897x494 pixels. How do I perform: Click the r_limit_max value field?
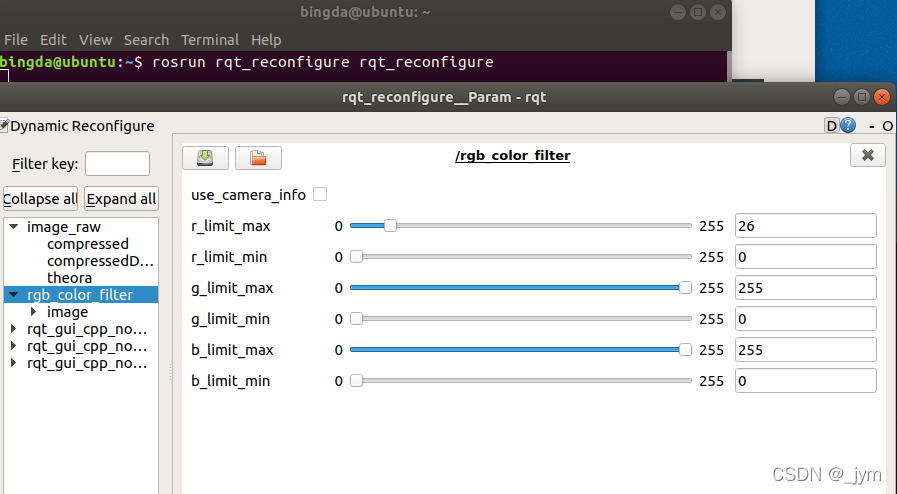(x=805, y=226)
